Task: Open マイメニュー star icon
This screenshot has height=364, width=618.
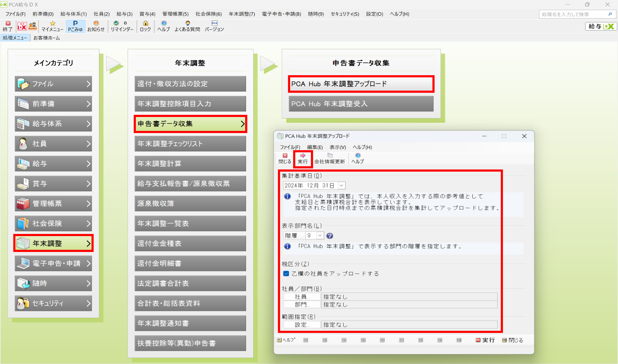Action: click(x=52, y=26)
